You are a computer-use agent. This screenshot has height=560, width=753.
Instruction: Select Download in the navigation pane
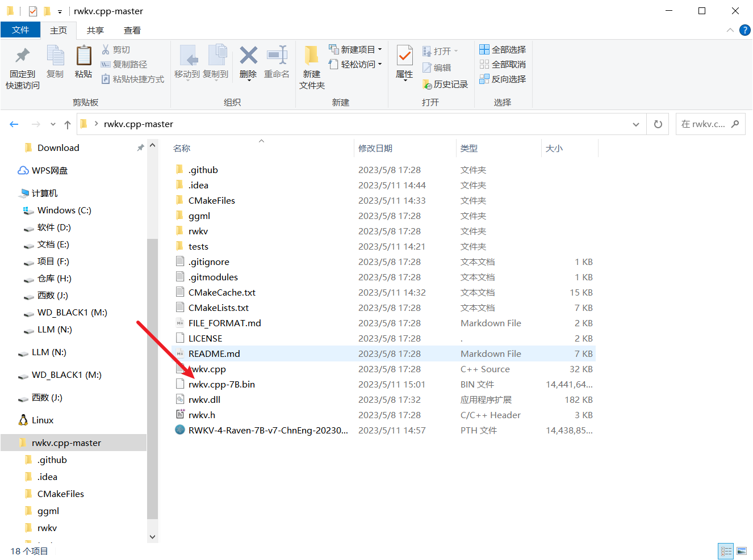58,148
